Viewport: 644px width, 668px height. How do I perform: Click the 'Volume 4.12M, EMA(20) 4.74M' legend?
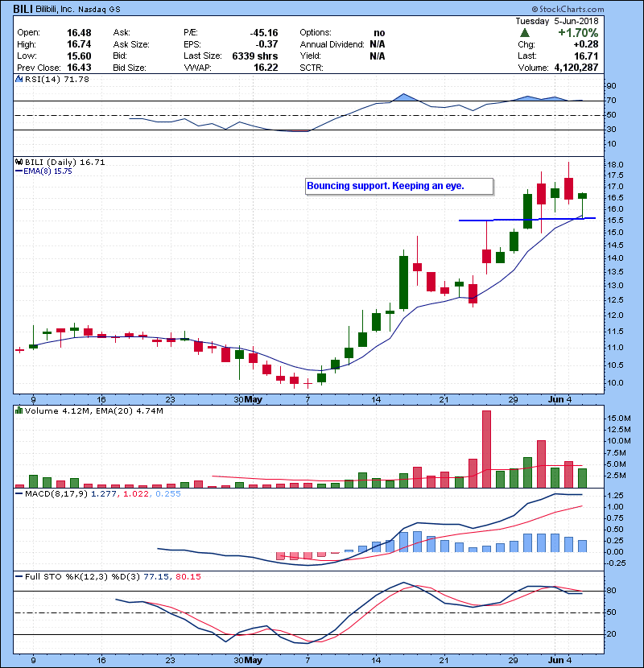93,411
